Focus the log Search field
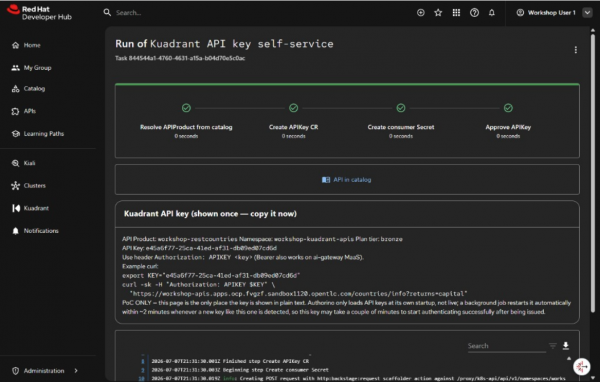 (x=506, y=346)
